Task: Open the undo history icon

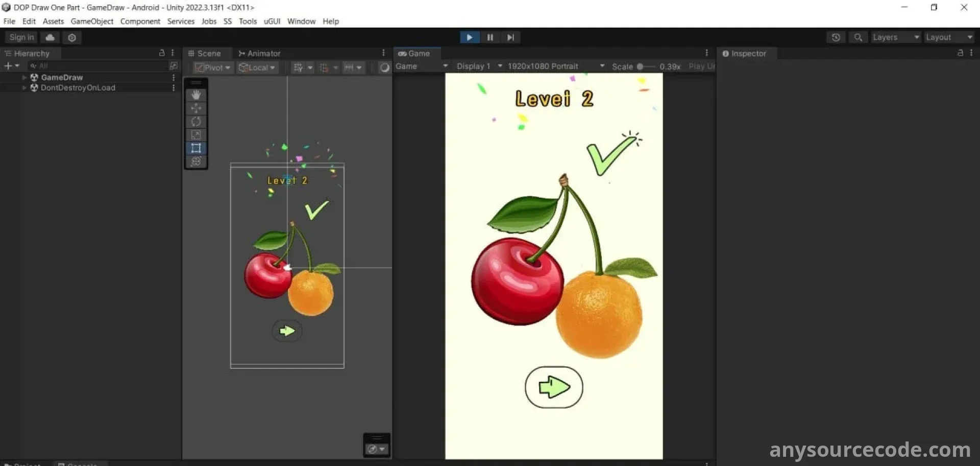Action: [836, 37]
